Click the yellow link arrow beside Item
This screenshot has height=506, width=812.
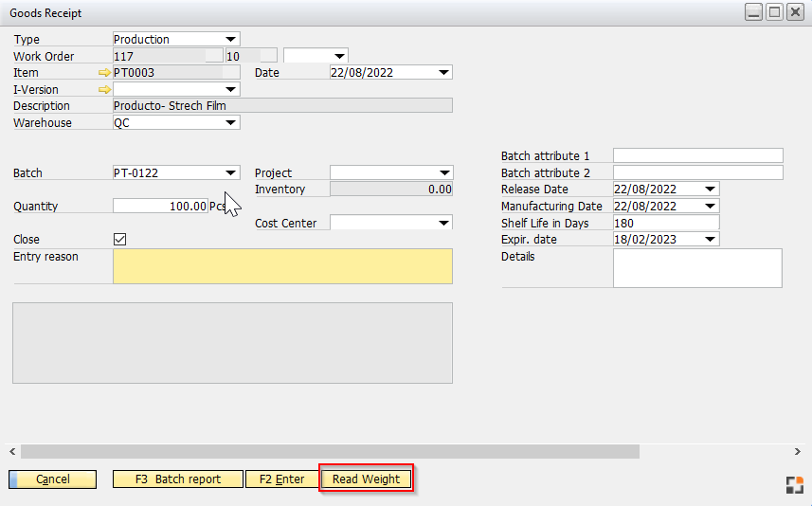point(104,73)
